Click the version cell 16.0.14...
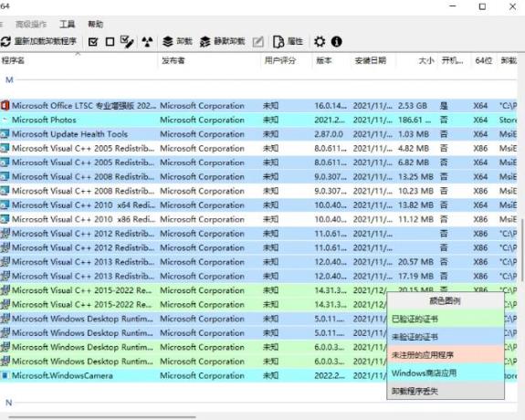This screenshot has width=525, height=420. [x=331, y=106]
